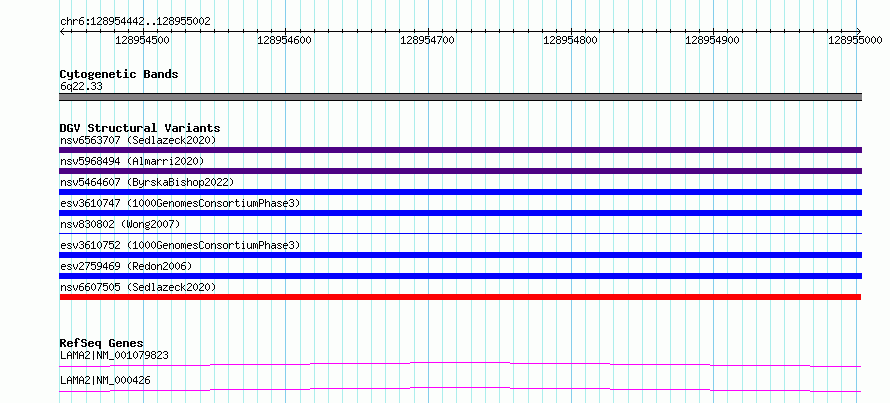Click the left arrowhead of the coordinate ruler
This screenshot has width=890, height=403.
pyautogui.click(x=62, y=31)
